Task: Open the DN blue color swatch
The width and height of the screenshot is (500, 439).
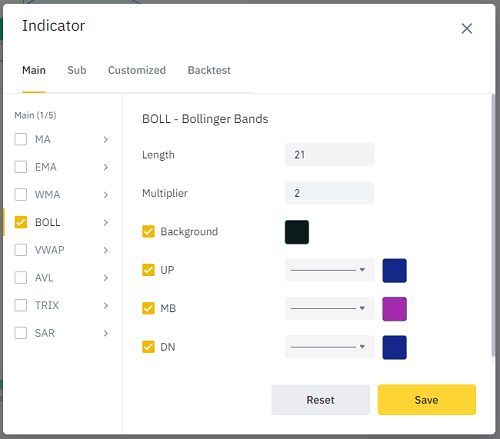Action: [x=394, y=347]
